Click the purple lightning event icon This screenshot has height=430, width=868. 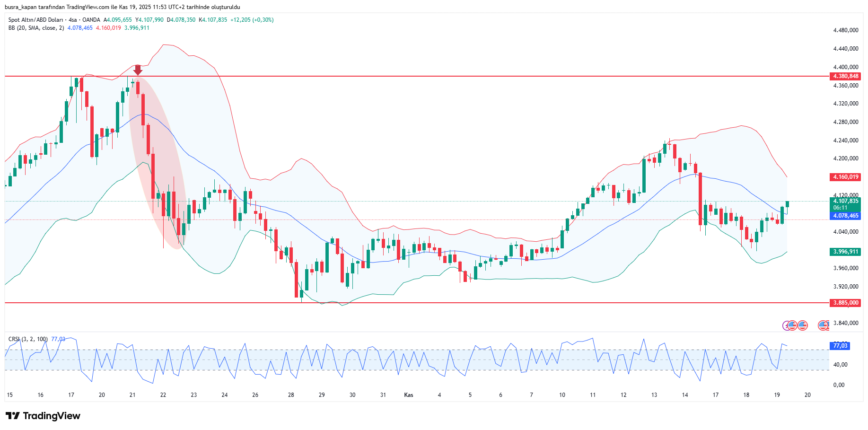pos(786,325)
